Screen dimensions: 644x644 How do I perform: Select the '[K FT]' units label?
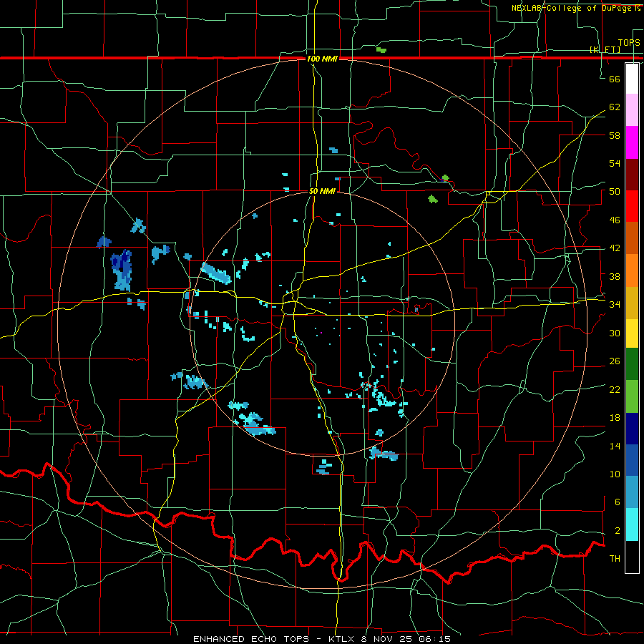pos(605,49)
